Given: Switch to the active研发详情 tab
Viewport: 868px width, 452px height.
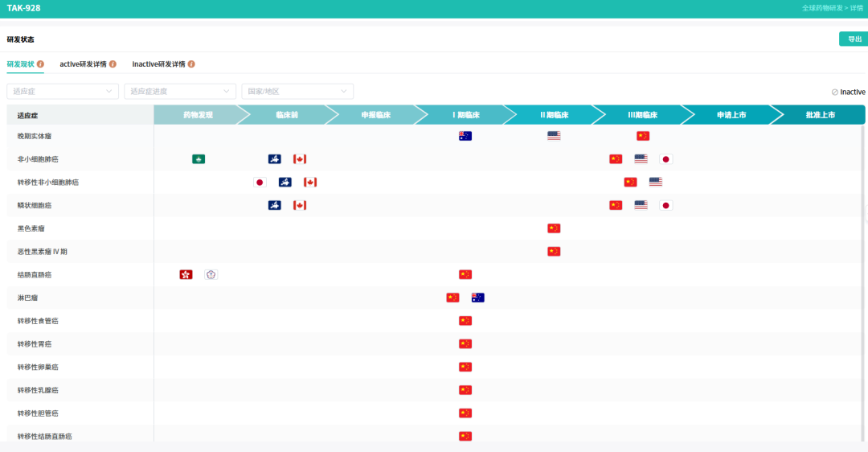Looking at the screenshot, I should [x=83, y=64].
